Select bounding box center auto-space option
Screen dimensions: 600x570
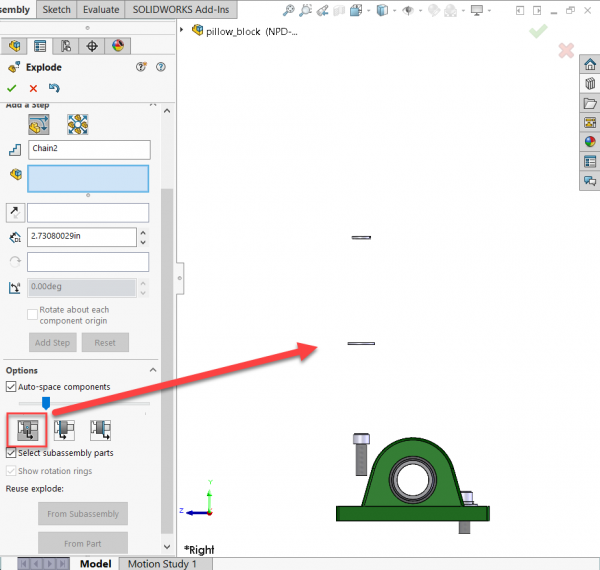click(28, 430)
